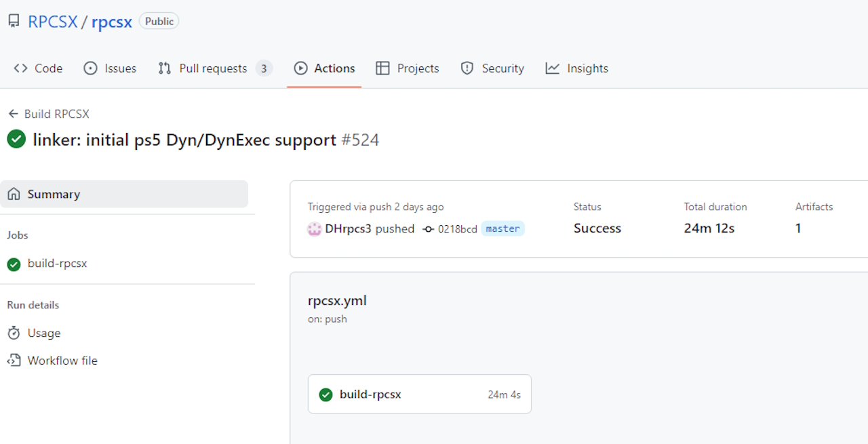Open the RPCSX organization link
868x444 pixels.
[x=52, y=22]
